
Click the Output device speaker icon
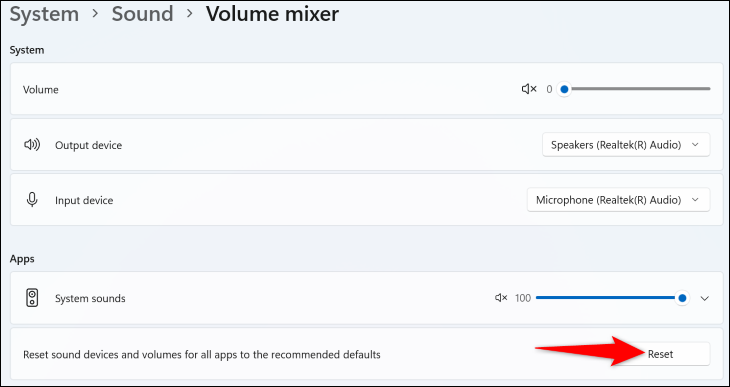pos(32,145)
